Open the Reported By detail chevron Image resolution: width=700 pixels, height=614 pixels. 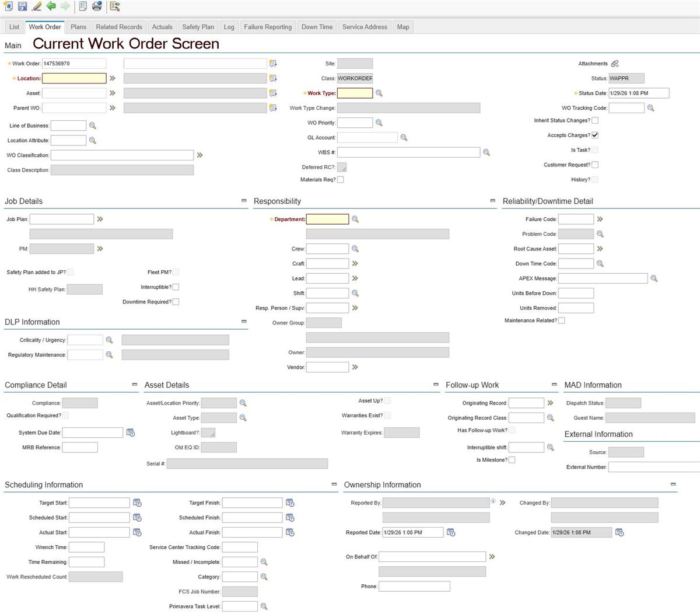501,503
